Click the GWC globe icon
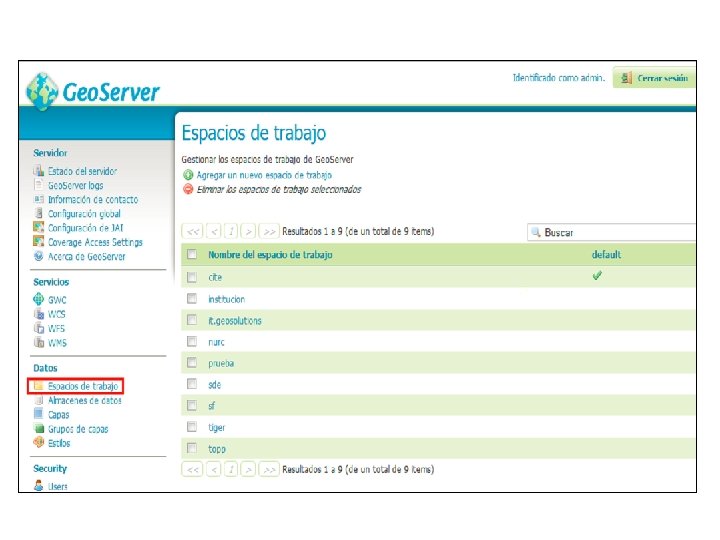Image resolution: width=720 pixels, height=540 pixels. (39, 299)
